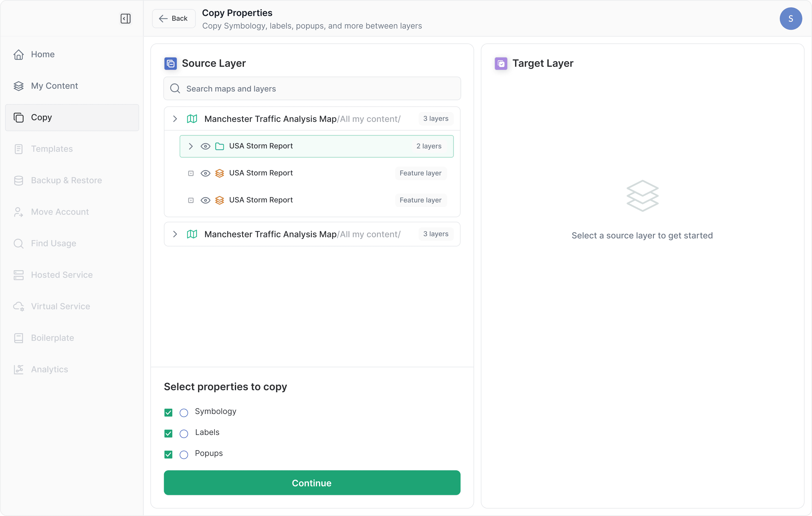This screenshot has height=516, width=812.
Task: Click the Continue button
Action: (x=312, y=483)
